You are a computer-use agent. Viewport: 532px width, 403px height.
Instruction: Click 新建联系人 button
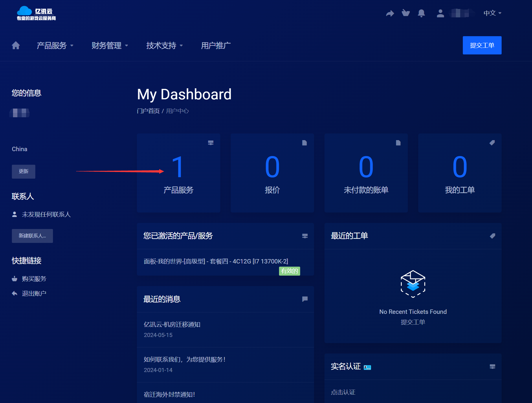(x=32, y=236)
